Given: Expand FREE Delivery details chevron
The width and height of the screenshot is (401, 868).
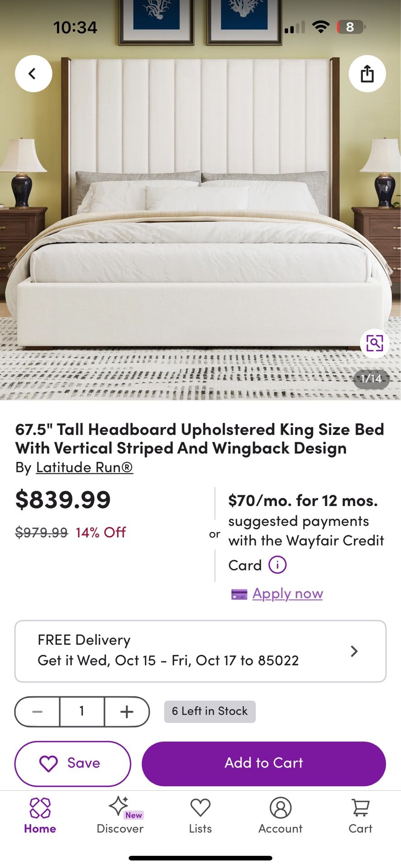Looking at the screenshot, I should [x=354, y=651].
